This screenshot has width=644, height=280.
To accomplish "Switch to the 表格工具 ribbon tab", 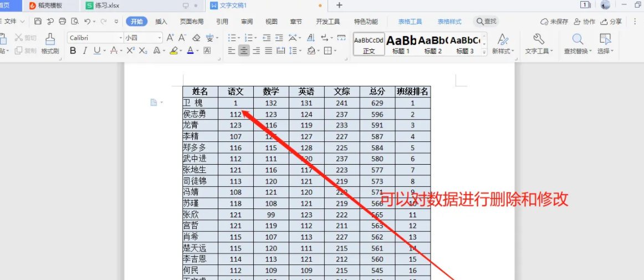I will tap(410, 22).
